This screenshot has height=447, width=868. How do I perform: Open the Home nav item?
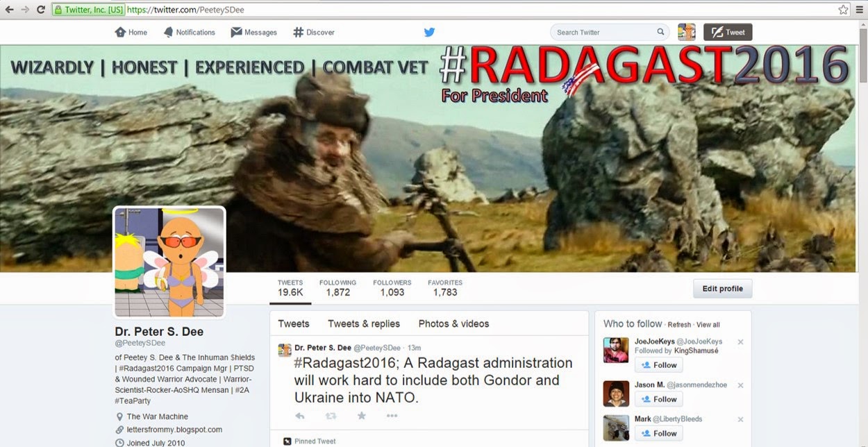pyautogui.click(x=131, y=32)
